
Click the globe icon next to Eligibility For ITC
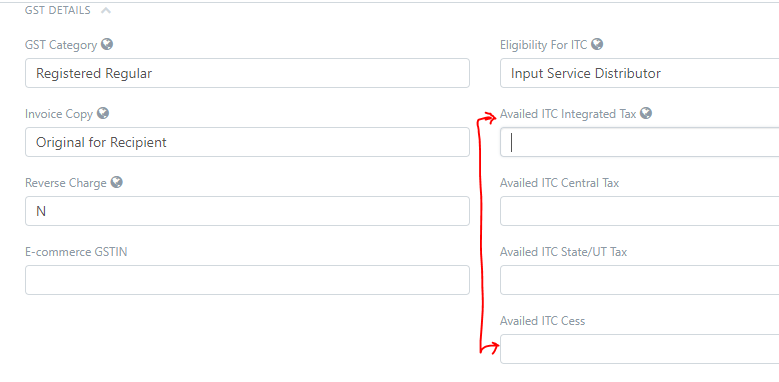tap(598, 44)
